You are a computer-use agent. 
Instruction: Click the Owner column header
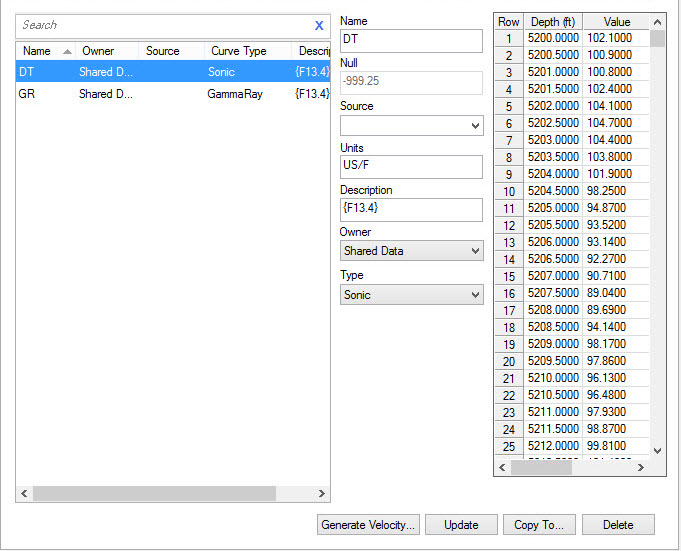pos(98,51)
